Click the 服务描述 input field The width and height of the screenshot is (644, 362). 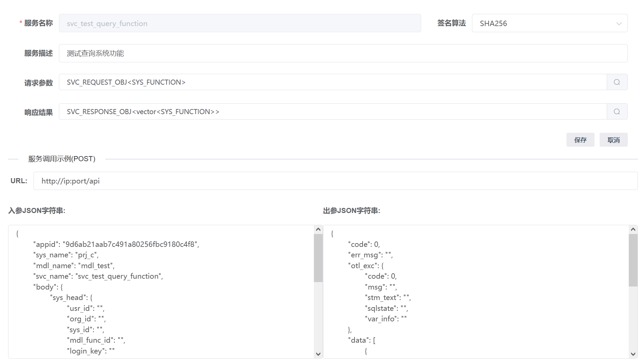[343, 53]
